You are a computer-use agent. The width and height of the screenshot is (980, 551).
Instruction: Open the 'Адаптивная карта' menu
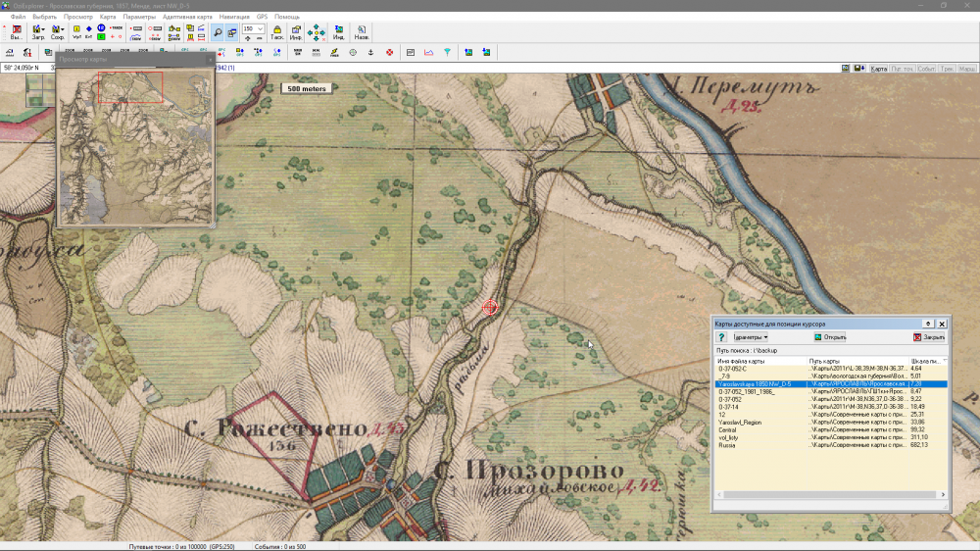click(187, 17)
